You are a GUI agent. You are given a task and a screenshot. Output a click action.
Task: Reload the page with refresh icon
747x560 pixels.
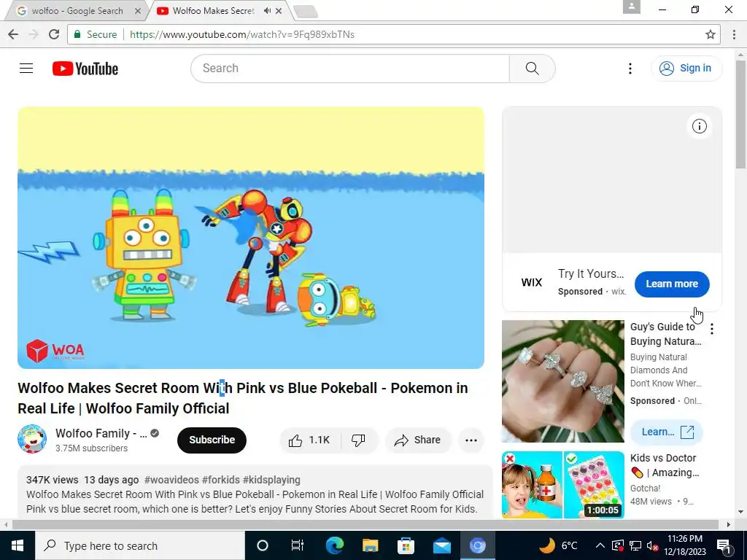(x=54, y=34)
